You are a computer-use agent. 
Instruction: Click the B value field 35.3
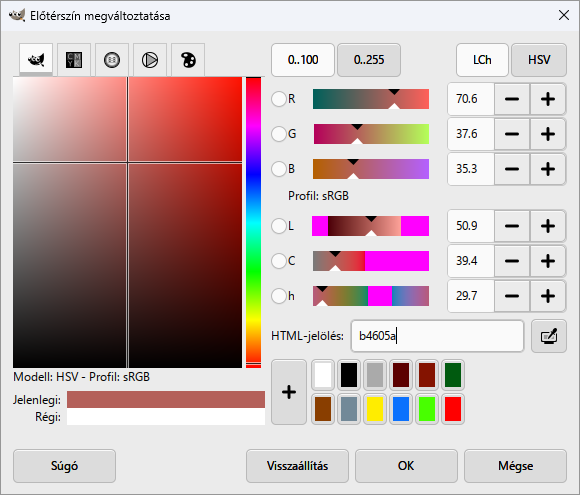click(471, 169)
